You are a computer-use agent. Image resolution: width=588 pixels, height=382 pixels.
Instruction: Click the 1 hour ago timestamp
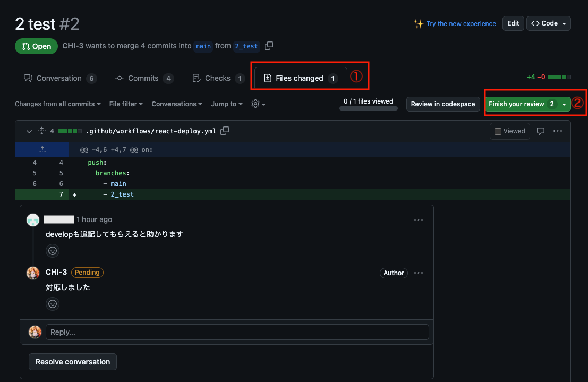[x=94, y=219]
